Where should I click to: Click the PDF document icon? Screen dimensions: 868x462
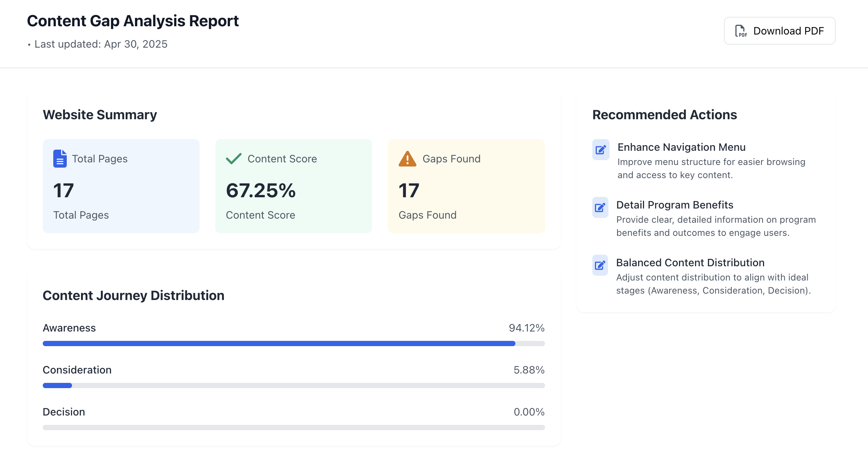coord(740,30)
